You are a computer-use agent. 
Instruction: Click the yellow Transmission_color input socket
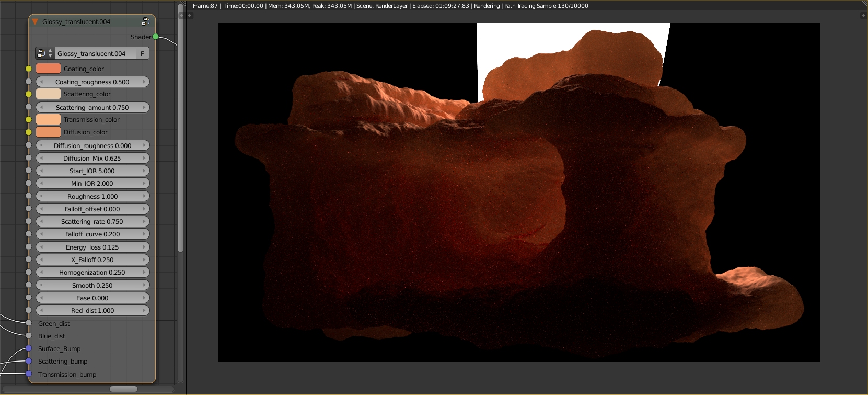pos(29,120)
